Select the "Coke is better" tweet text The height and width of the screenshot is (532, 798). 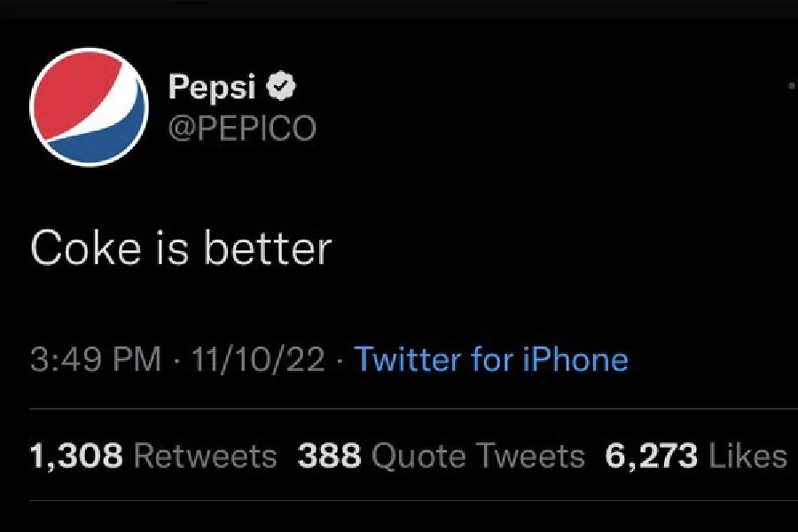point(180,248)
